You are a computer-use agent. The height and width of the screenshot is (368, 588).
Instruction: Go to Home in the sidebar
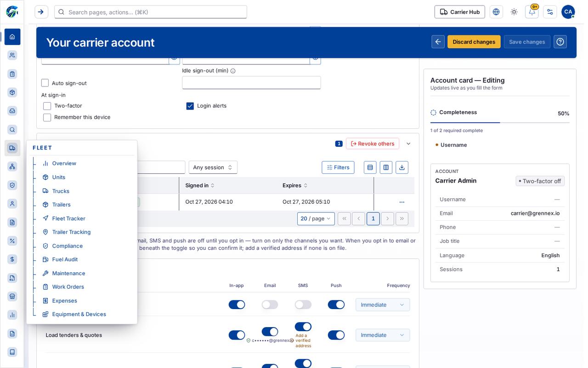pos(12,37)
